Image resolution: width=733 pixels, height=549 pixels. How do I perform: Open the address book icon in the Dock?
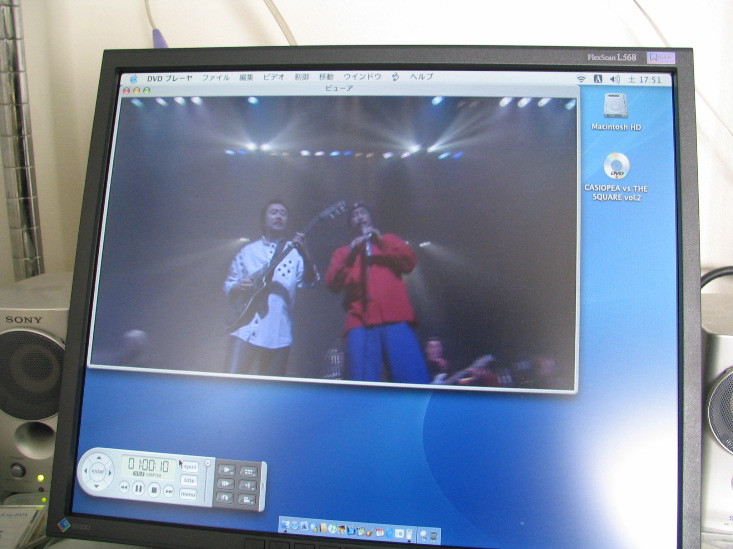click(x=323, y=527)
